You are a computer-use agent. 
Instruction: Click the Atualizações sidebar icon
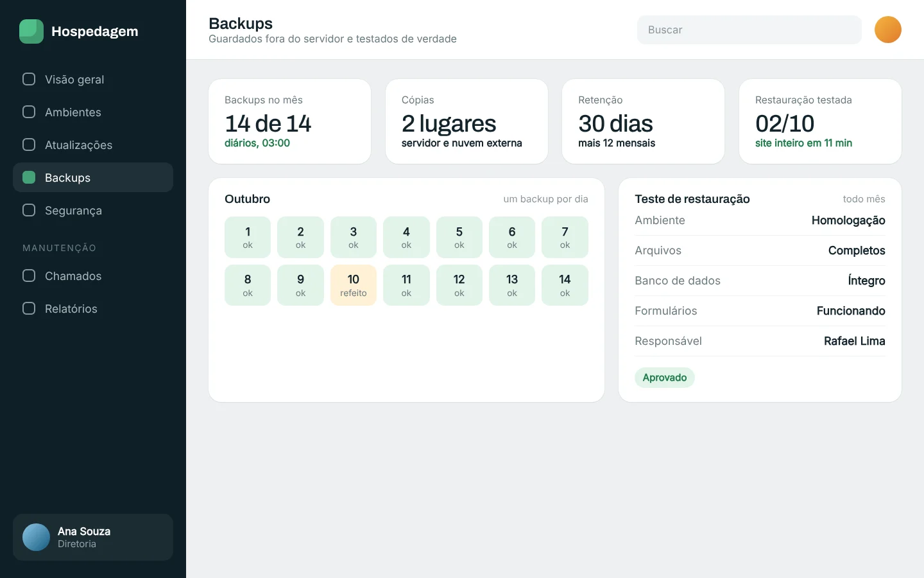[29, 144]
